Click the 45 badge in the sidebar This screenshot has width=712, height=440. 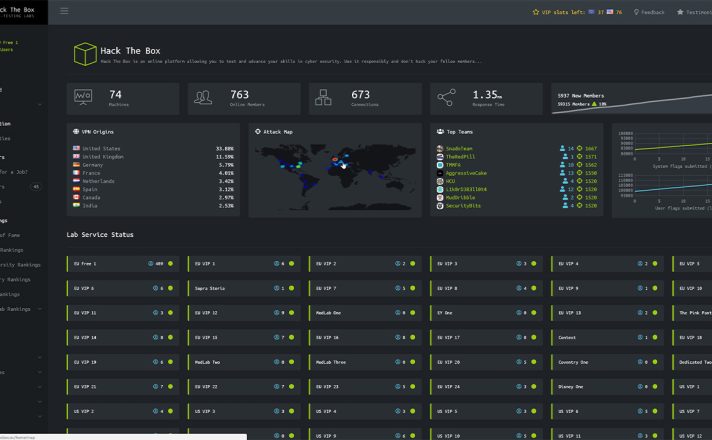pos(36,187)
